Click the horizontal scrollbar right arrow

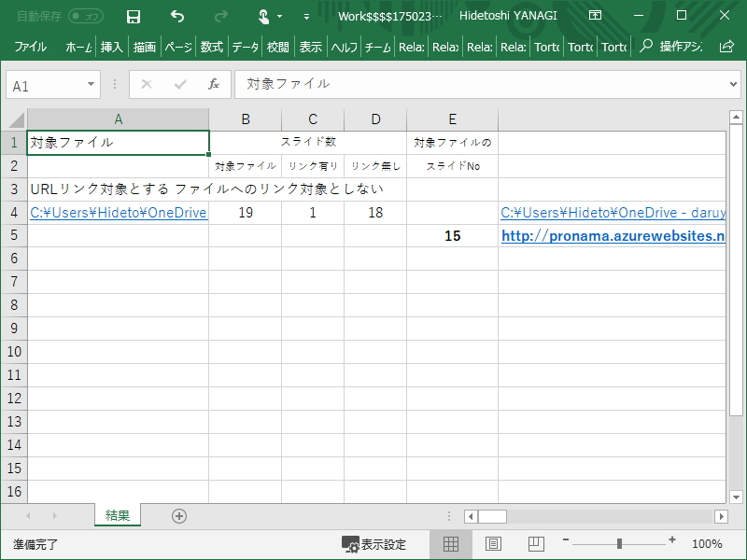tap(721, 515)
